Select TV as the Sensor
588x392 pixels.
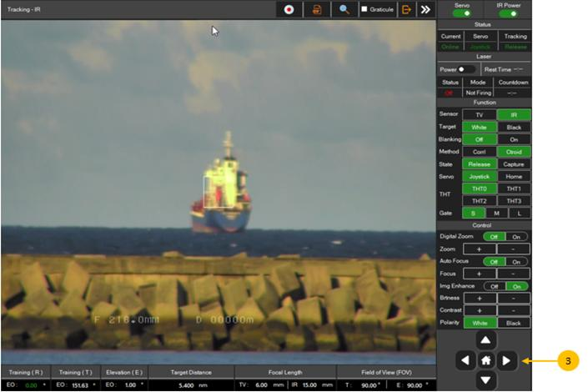coord(480,115)
